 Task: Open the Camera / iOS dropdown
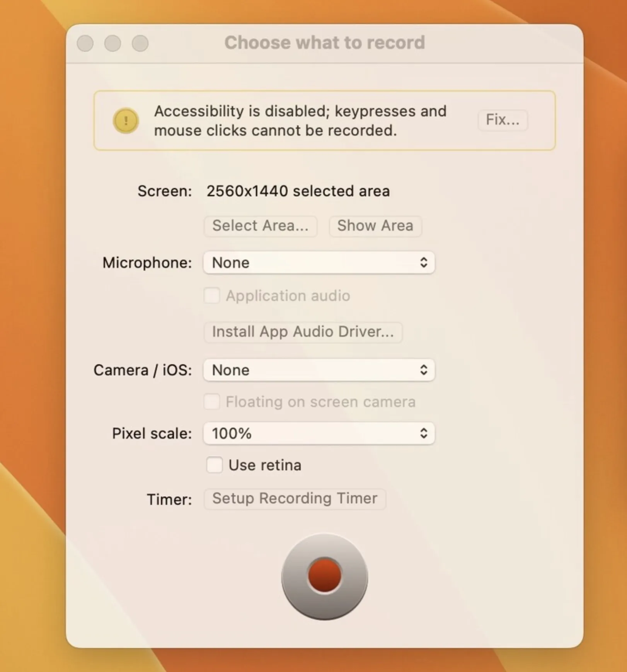point(319,370)
